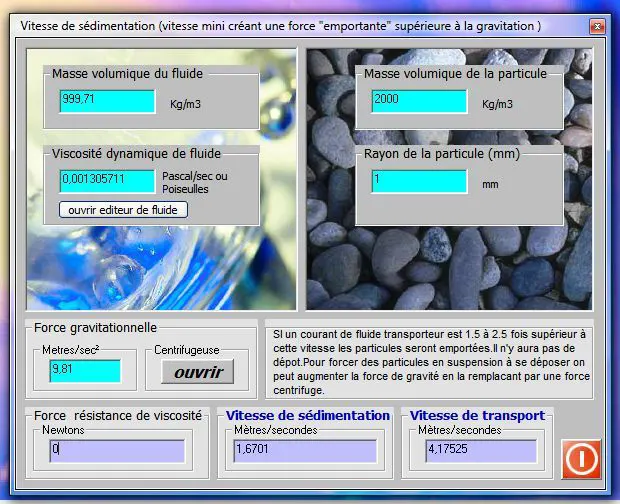
Task: Click the red power exit icon
Action: point(580,458)
